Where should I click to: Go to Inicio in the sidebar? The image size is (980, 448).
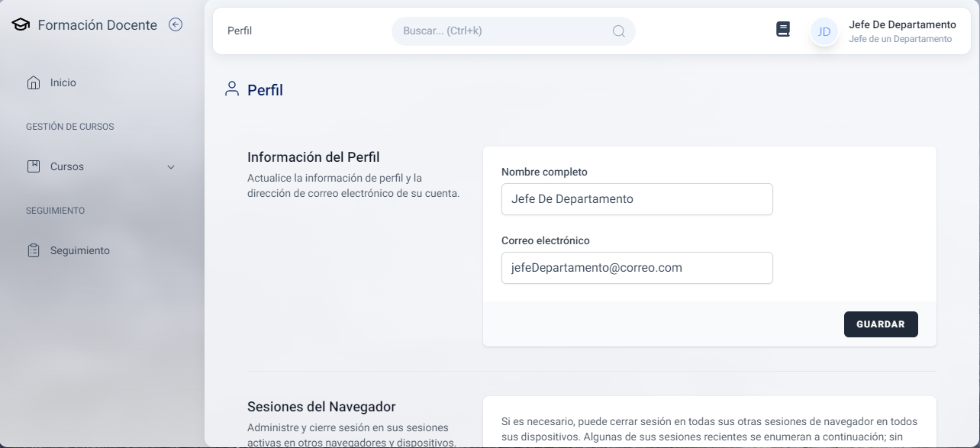coord(63,82)
